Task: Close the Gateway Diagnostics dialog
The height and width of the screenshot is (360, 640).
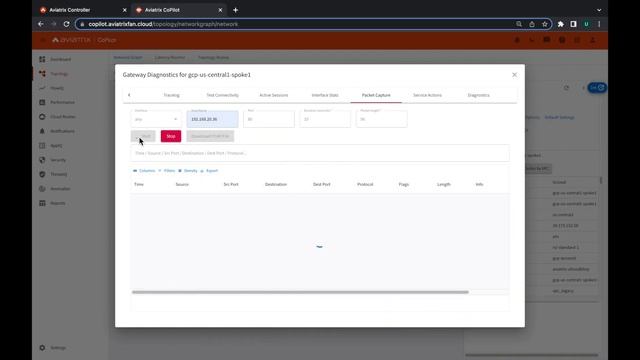Action: (514, 75)
